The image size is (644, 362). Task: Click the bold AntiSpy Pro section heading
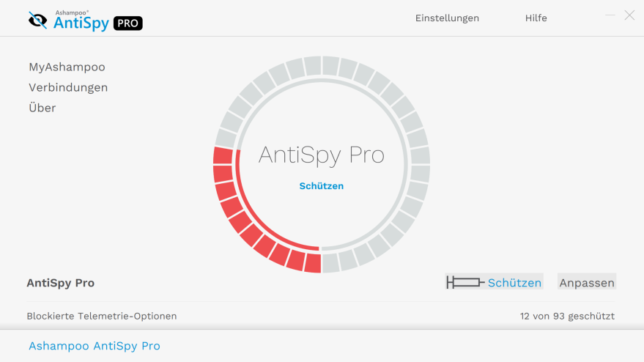pos(61,283)
